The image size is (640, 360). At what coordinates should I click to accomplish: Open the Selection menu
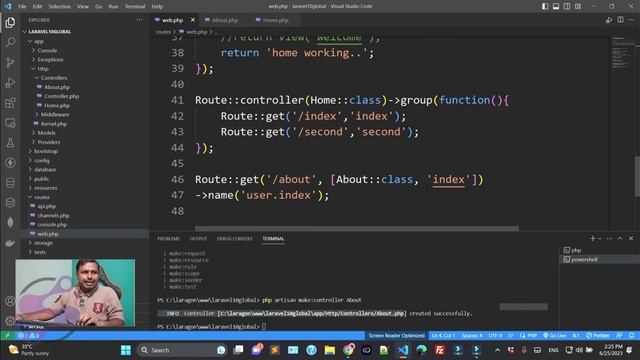[x=60, y=7]
